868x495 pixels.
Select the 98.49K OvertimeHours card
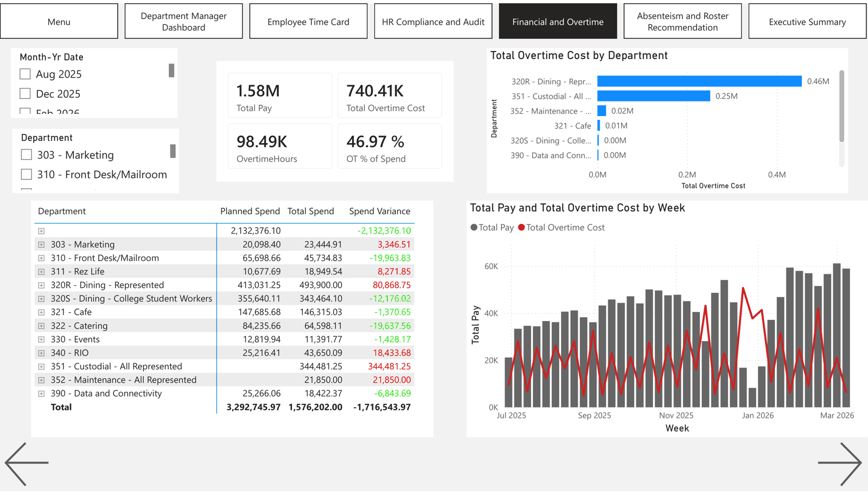tap(280, 146)
